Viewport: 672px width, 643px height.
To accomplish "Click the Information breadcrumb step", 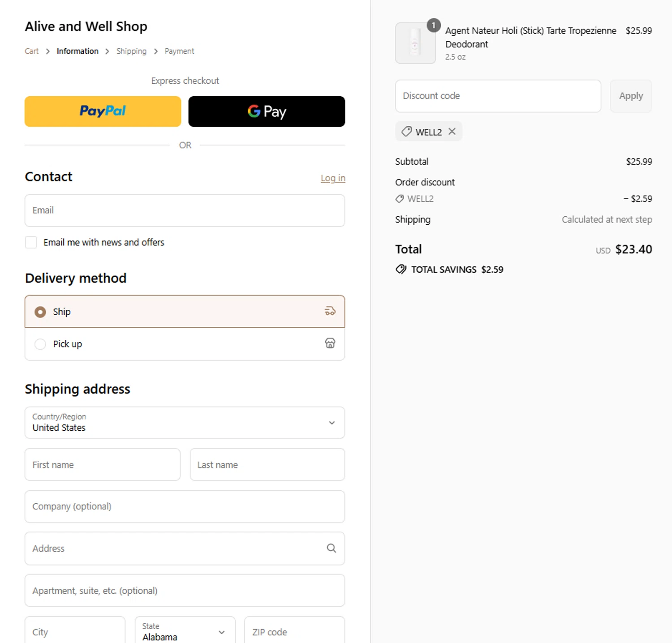I will 78,51.
